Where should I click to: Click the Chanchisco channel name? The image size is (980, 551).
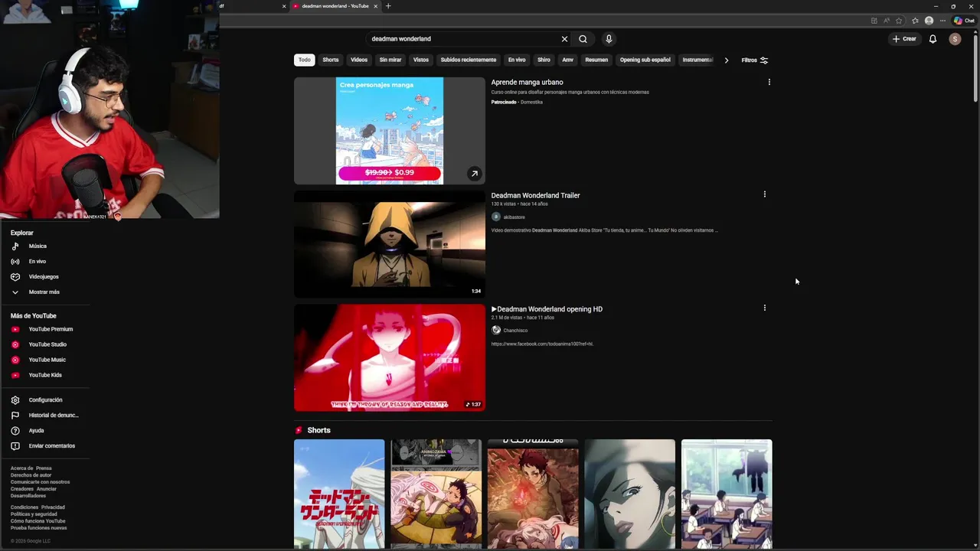point(515,331)
